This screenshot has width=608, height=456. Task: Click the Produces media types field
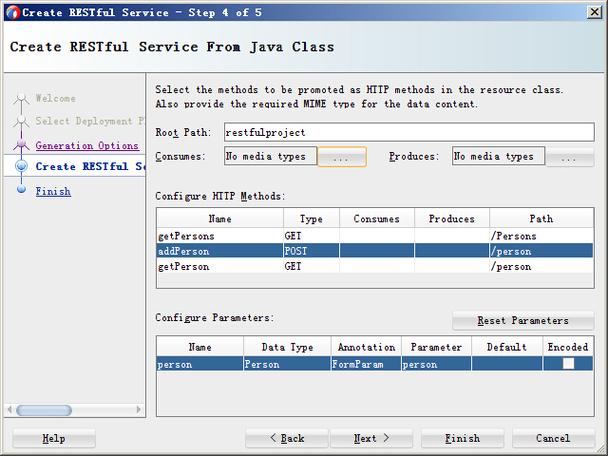coord(498,156)
